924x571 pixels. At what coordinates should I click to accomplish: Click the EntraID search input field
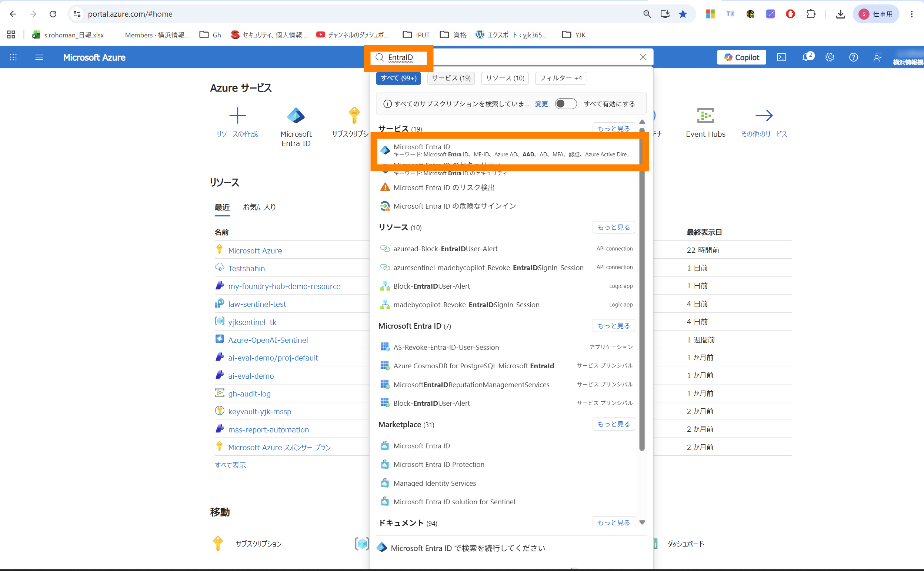511,57
